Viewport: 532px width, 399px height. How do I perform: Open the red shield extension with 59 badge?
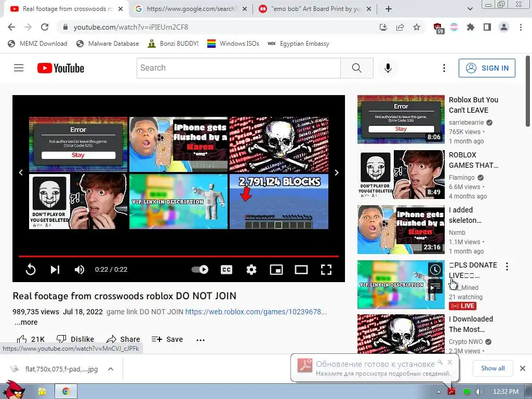click(x=438, y=28)
